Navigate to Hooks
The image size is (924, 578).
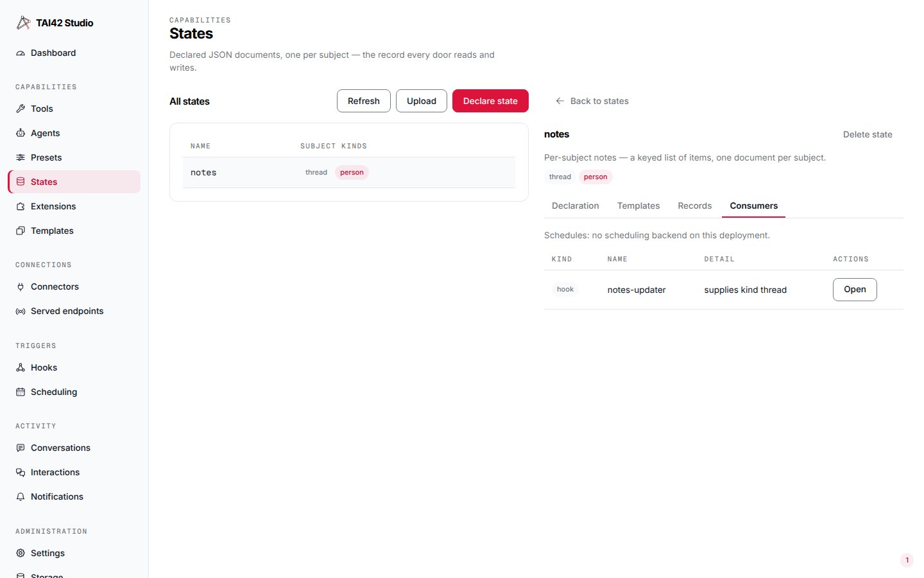pos(74,368)
